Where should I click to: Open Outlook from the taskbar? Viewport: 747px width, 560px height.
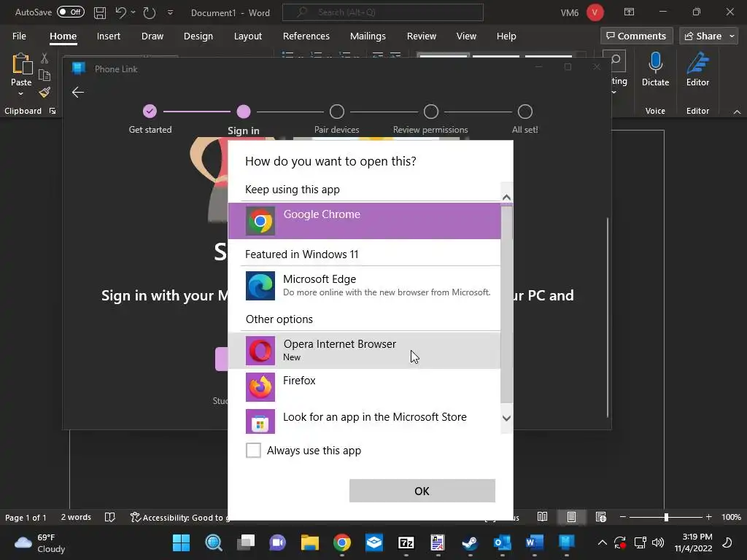(502, 542)
